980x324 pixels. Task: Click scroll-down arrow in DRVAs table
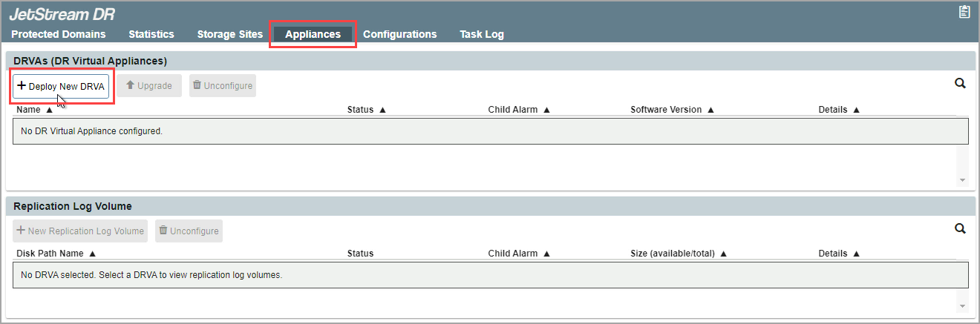click(x=962, y=180)
